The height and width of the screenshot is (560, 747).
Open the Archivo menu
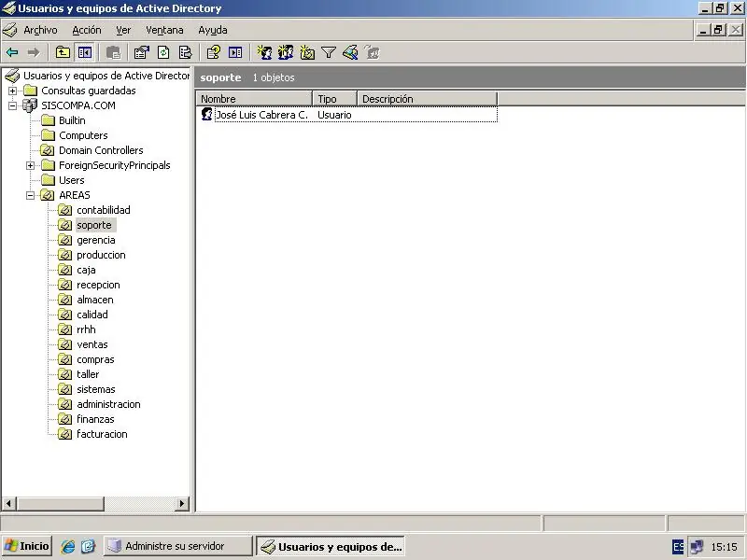click(x=40, y=30)
